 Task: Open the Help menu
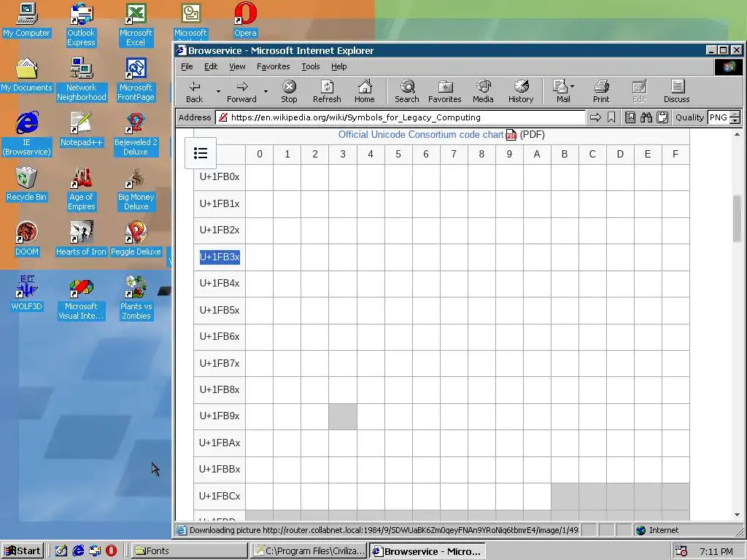338,66
